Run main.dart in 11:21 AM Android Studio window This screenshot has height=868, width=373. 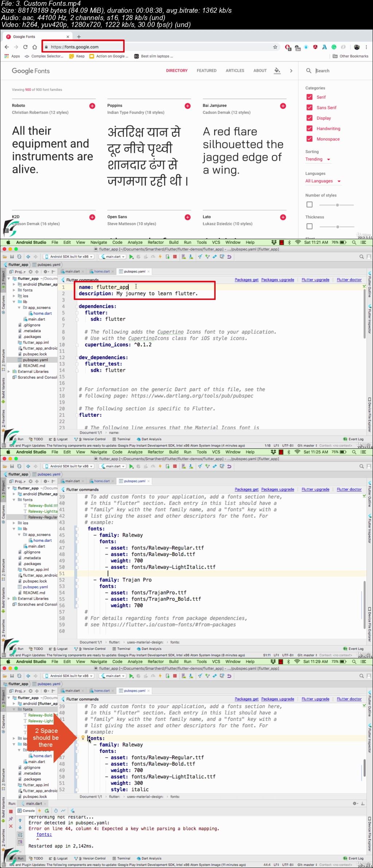click(131, 257)
